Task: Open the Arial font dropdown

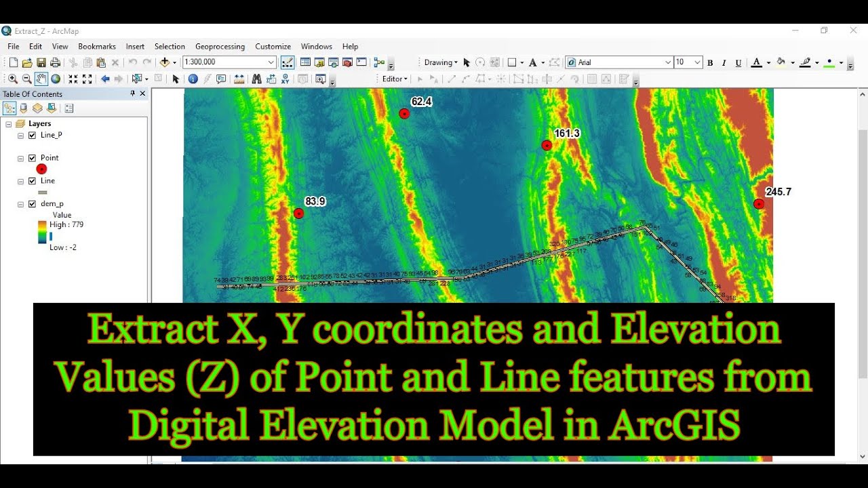Action: pos(668,62)
